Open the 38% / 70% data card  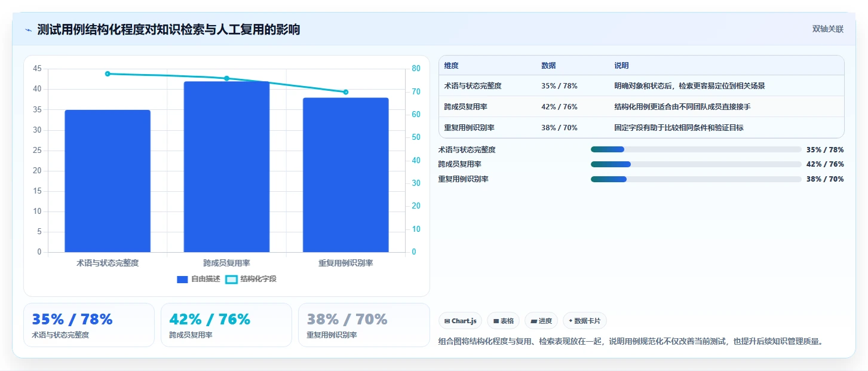coord(364,325)
